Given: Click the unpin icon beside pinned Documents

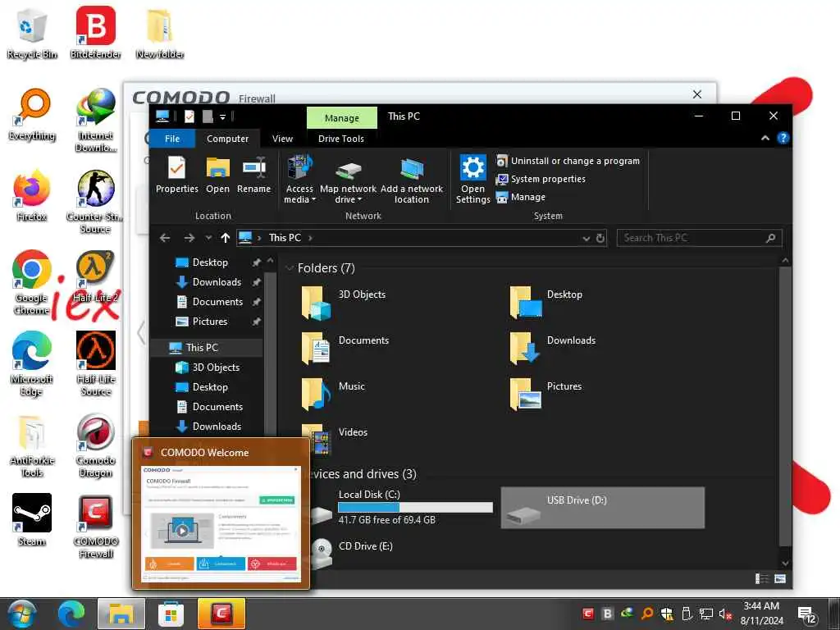Looking at the screenshot, I should 256,302.
